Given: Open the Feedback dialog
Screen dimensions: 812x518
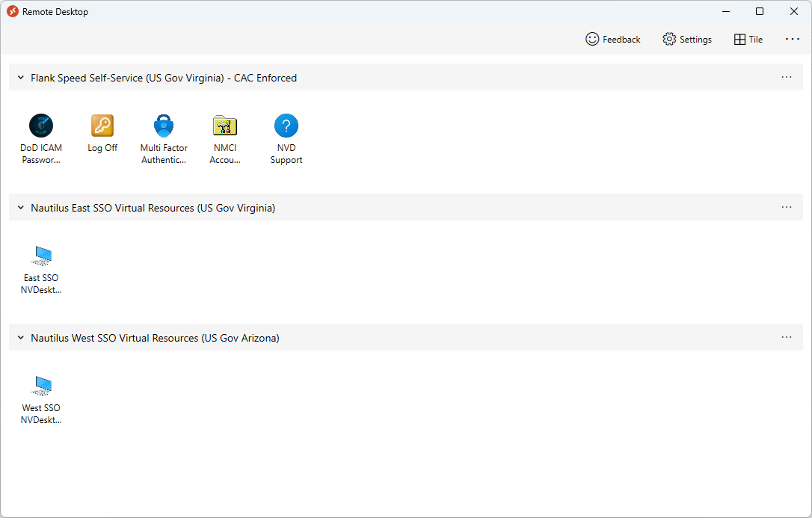Looking at the screenshot, I should (613, 39).
